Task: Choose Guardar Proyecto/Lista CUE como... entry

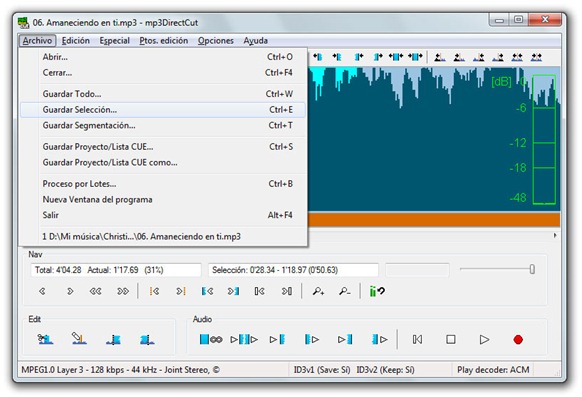Action: point(163,163)
